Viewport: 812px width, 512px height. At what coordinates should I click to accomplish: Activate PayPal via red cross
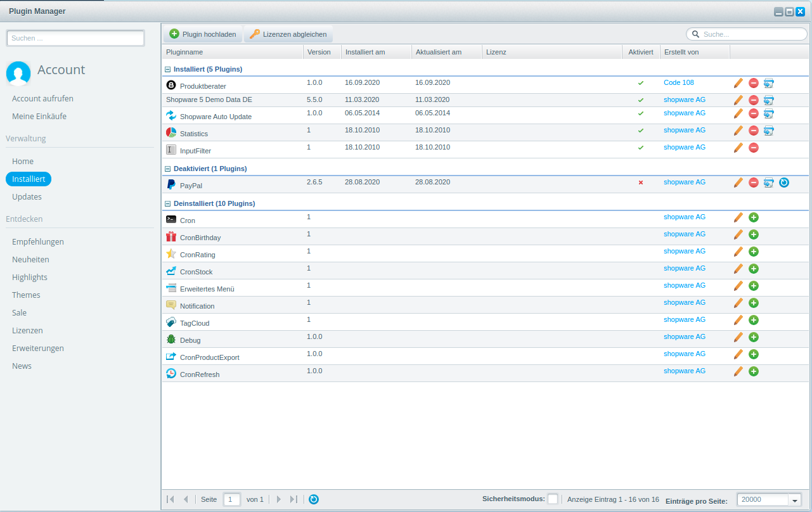point(641,182)
